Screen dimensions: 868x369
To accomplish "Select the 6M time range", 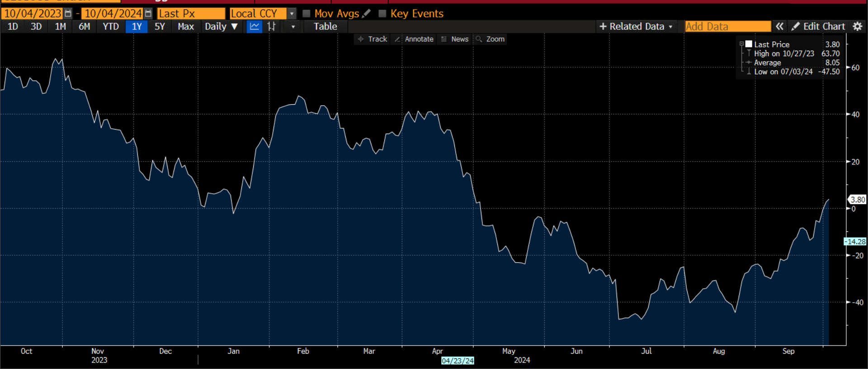I will pyautogui.click(x=84, y=27).
